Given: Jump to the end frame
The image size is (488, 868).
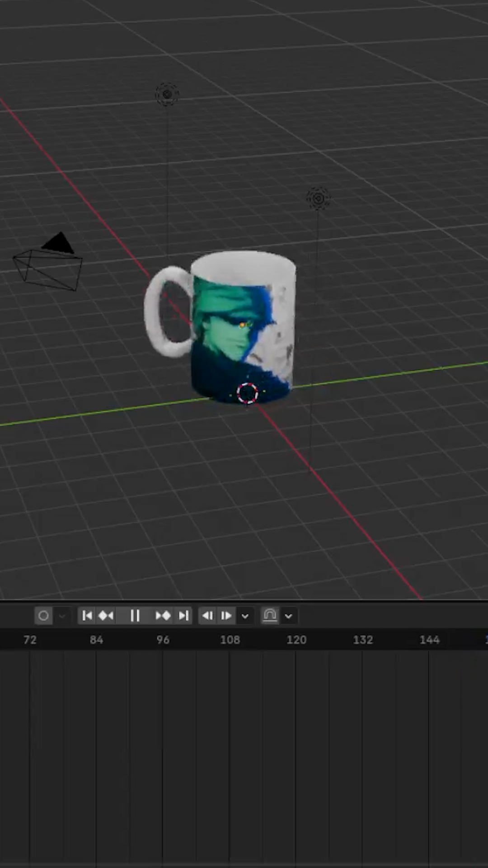Looking at the screenshot, I should coord(183,616).
